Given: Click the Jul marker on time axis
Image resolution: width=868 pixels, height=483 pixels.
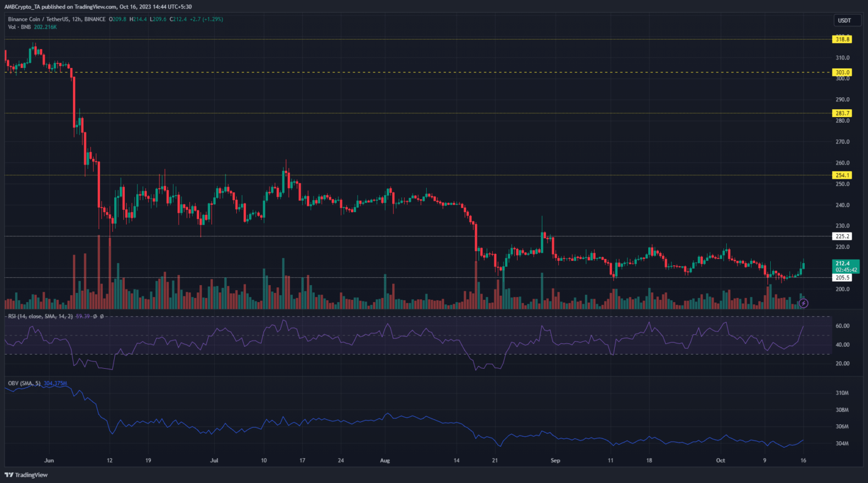Looking at the screenshot, I should point(214,460).
